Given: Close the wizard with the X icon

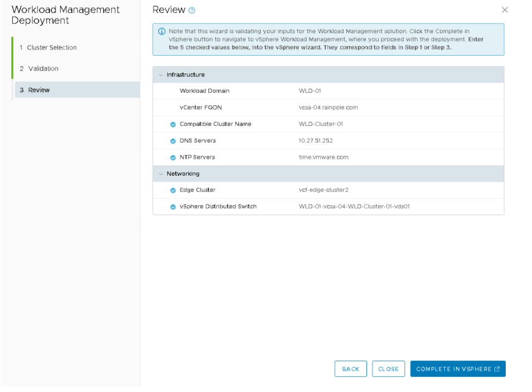Looking at the screenshot, I should point(504,10).
